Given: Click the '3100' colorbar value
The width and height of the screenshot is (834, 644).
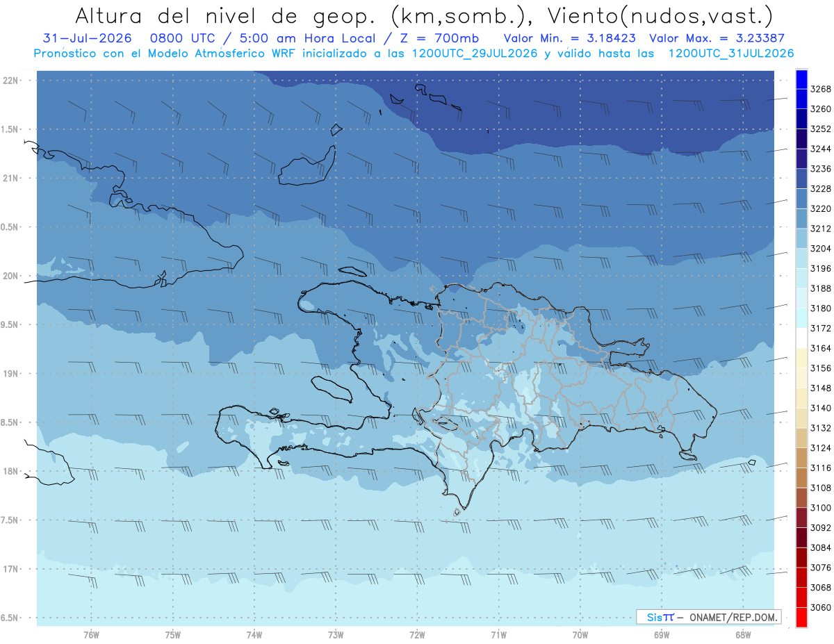Looking at the screenshot, I should [x=821, y=509].
